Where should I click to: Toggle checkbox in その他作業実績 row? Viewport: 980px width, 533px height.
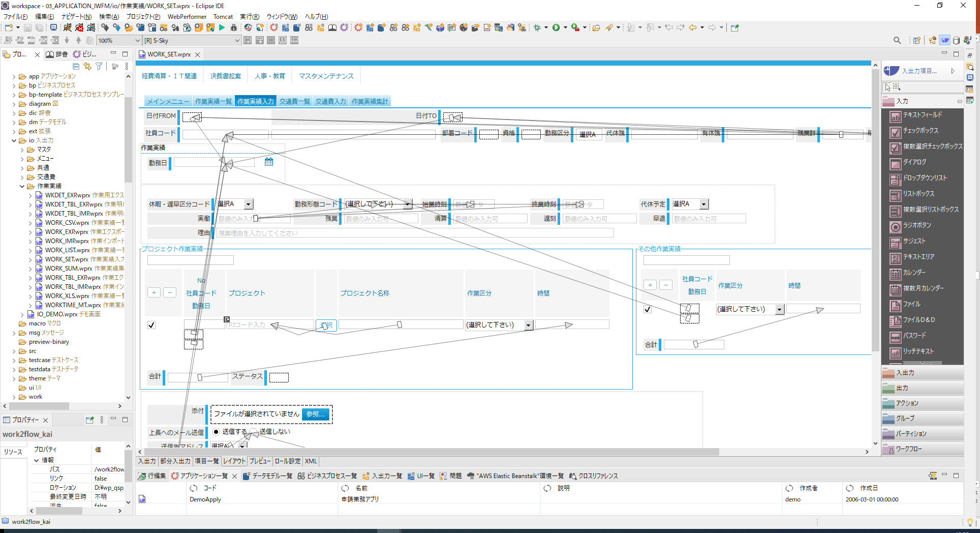click(648, 309)
